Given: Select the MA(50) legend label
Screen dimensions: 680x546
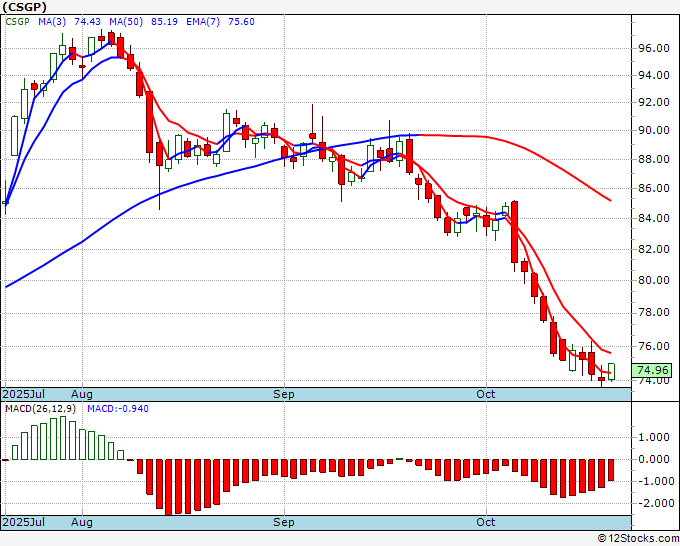Looking at the screenshot, I should (x=126, y=22).
